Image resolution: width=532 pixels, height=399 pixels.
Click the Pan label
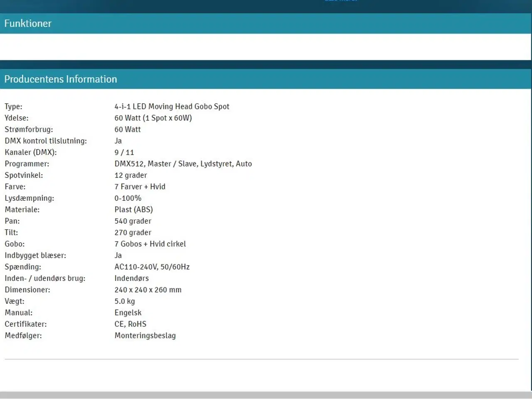coord(12,221)
